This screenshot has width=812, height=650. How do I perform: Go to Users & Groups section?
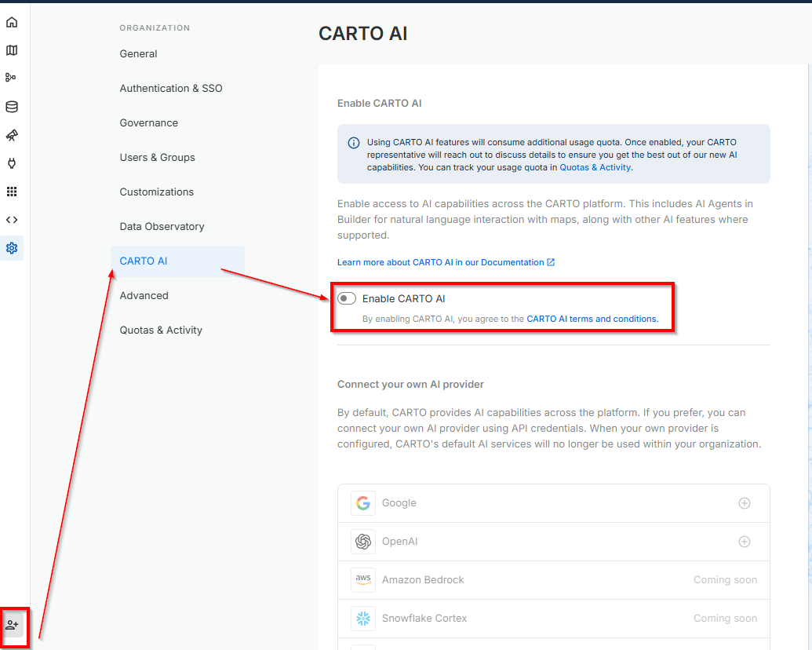(x=157, y=158)
